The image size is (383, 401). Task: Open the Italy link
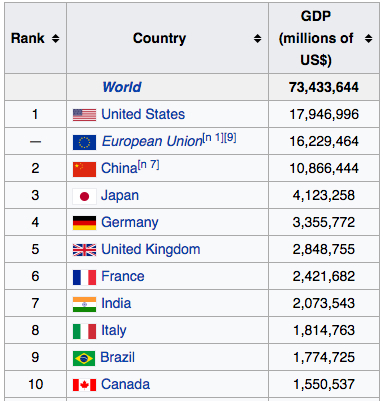(x=114, y=331)
